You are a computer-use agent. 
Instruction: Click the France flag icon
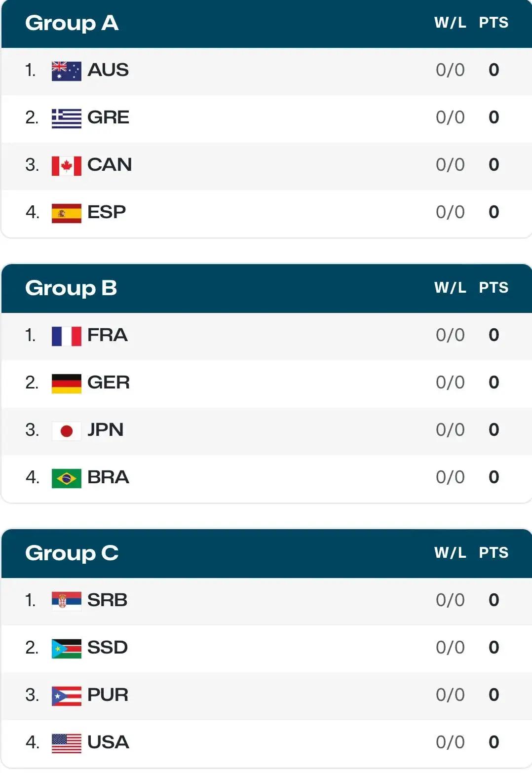pos(66,336)
